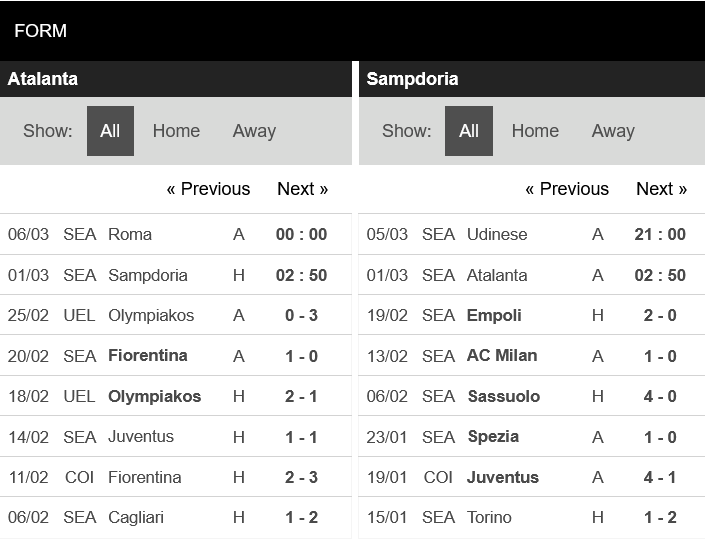705x547 pixels.
Task: Switch Atalanta form to Home matches
Action: tap(176, 131)
